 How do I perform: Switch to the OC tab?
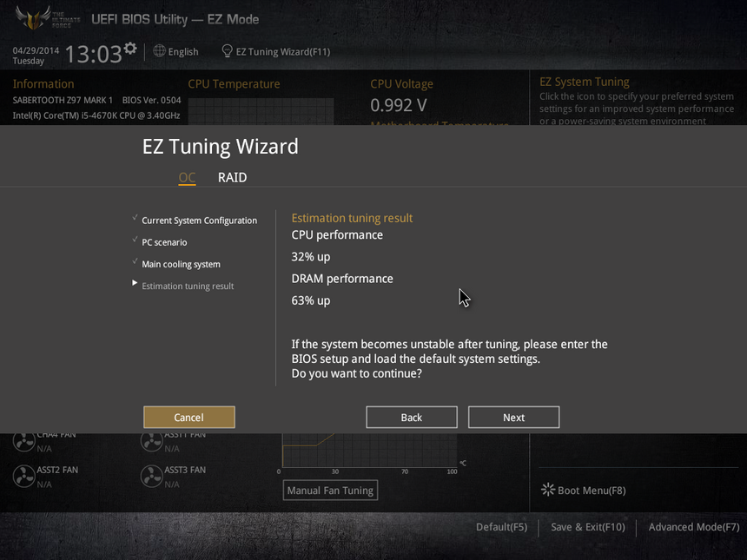(x=187, y=178)
